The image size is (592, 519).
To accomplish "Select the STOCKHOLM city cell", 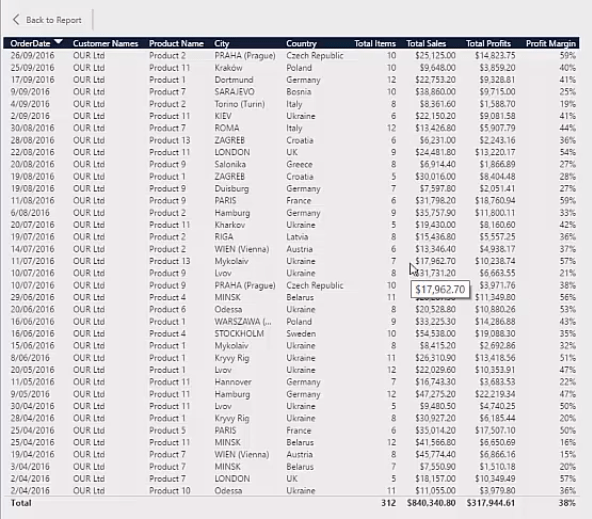I will (239, 334).
